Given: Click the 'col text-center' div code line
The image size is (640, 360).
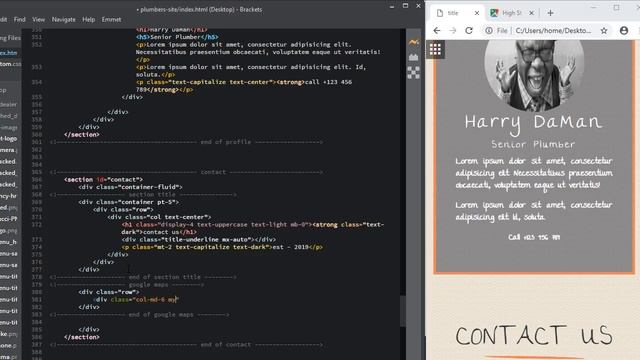Looking at the screenshot, I should [x=159, y=217].
